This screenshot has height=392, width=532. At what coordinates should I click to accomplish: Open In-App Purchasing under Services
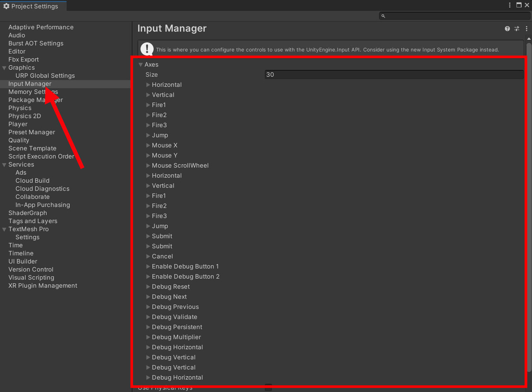[43, 205]
